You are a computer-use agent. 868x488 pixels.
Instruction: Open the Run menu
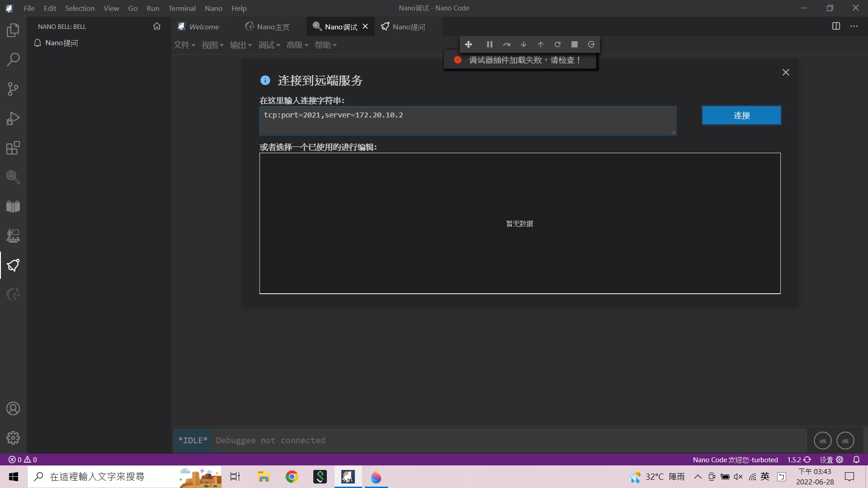[153, 8]
